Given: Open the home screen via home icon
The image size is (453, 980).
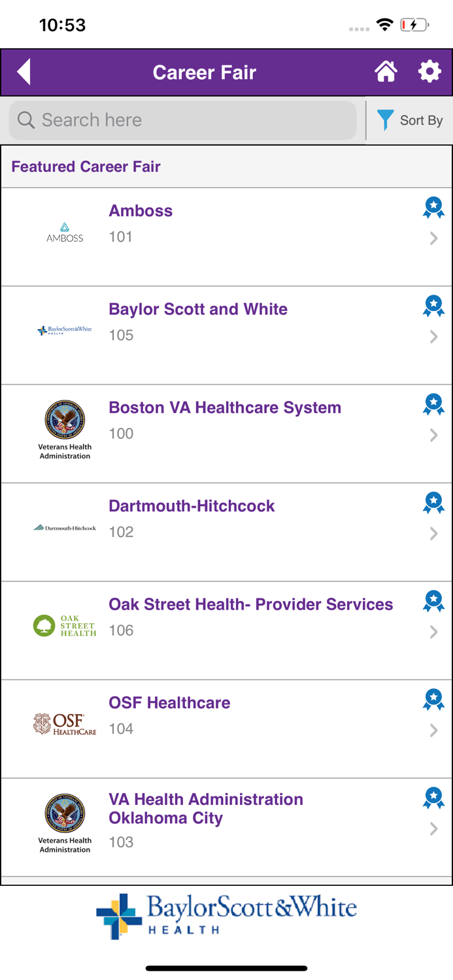Looking at the screenshot, I should 386,72.
